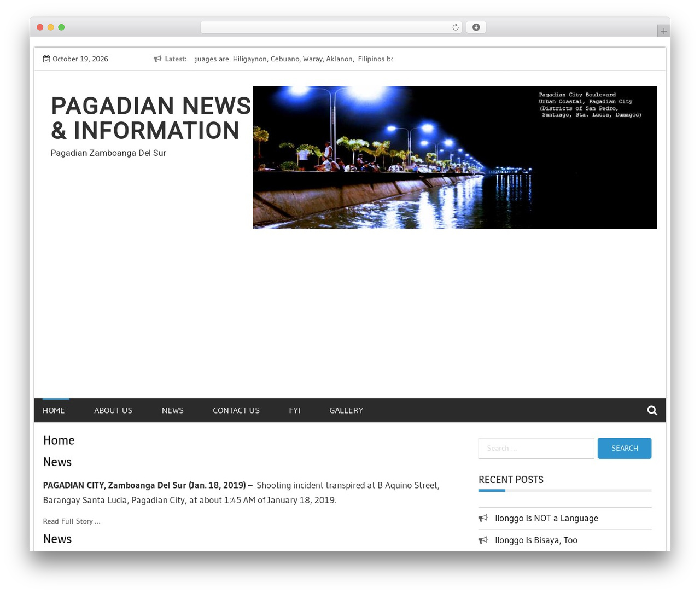Click the blue SEARCH button
Image resolution: width=700 pixels, height=593 pixels.
pyautogui.click(x=625, y=448)
